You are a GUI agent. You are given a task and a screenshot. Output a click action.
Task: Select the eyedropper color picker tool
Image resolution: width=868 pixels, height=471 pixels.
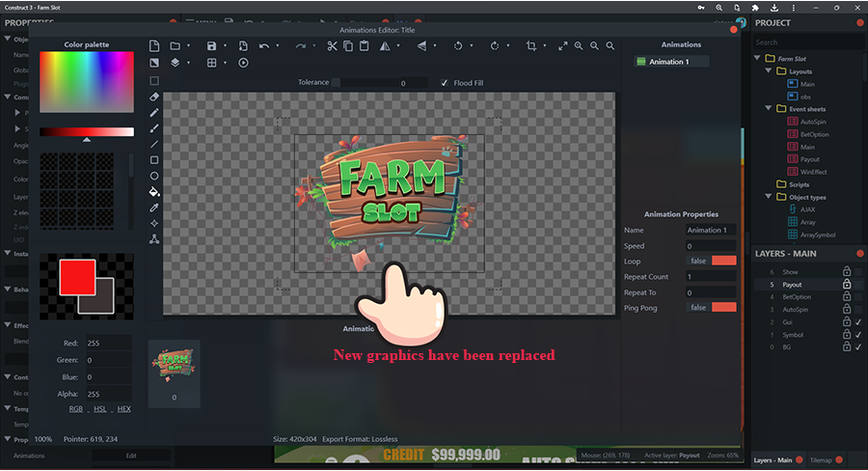pos(154,208)
